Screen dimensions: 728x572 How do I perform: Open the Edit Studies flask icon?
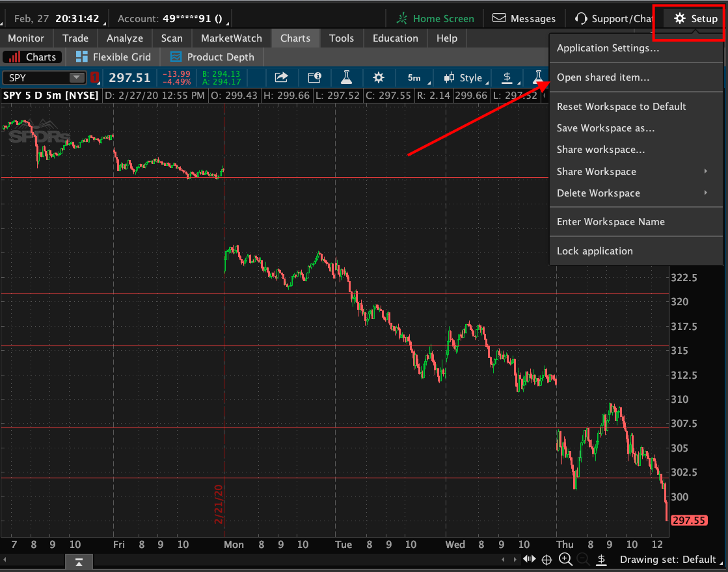click(346, 78)
